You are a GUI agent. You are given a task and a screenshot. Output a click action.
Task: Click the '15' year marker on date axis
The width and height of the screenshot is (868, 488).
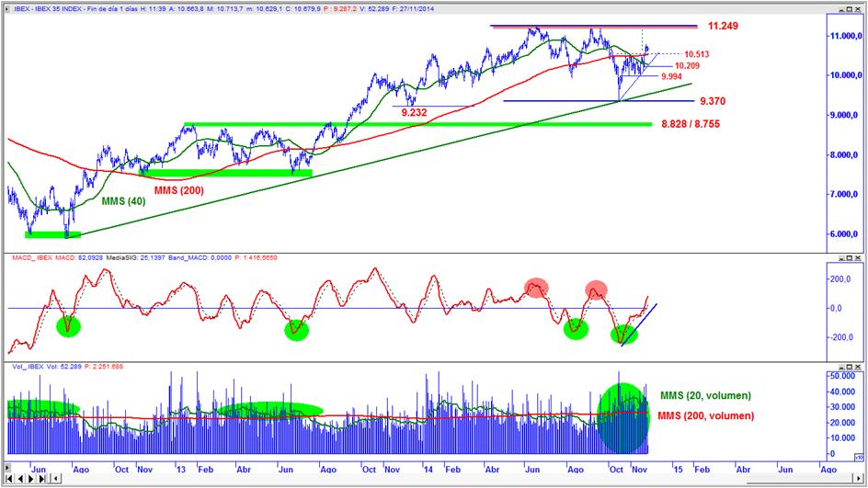[x=679, y=470]
